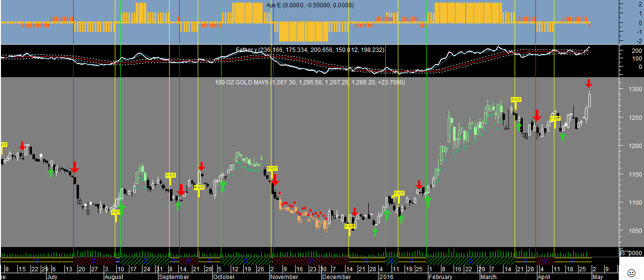This screenshot has height=280, width=644.
Task: Select the EXIT marker in early November
Action: [x=272, y=168]
